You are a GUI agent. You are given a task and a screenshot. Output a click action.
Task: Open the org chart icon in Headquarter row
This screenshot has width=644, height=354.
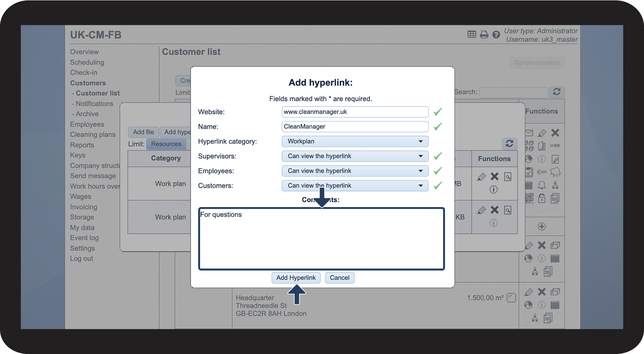pyautogui.click(x=535, y=318)
